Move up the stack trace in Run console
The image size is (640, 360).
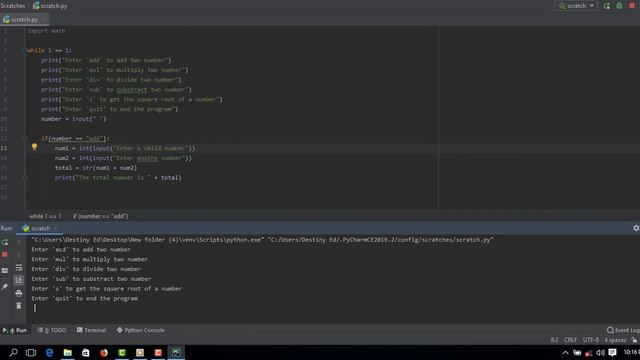(19, 242)
